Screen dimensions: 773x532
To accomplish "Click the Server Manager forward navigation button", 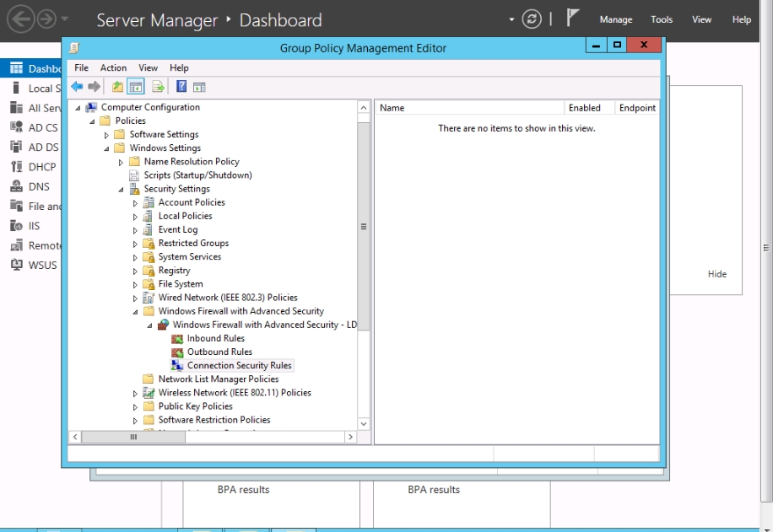I will click(46, 19).
